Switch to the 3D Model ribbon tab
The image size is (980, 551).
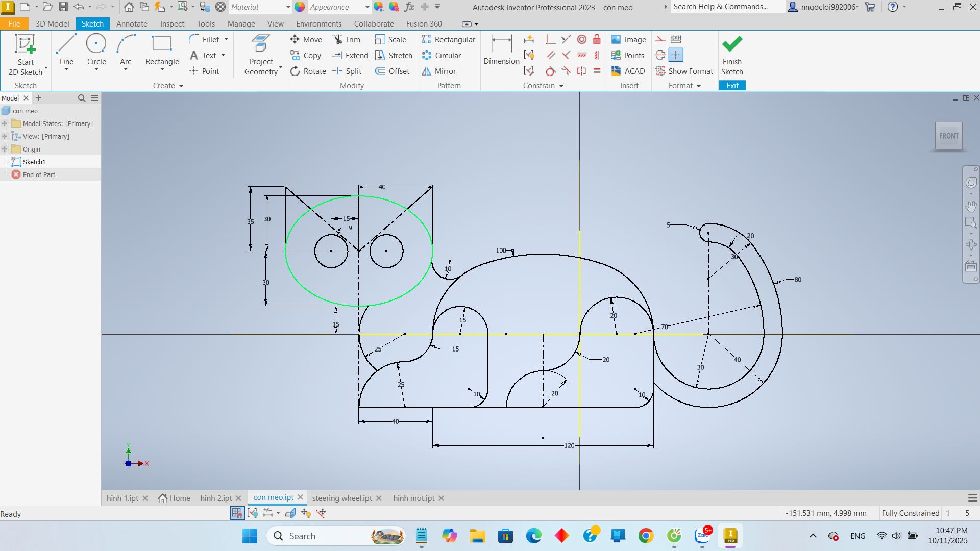coord(52,24)
